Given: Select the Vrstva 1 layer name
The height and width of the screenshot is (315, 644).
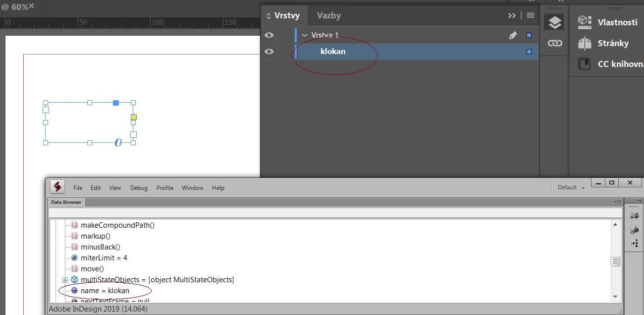Looking at the screenshot, I should (x=325, y=35).
